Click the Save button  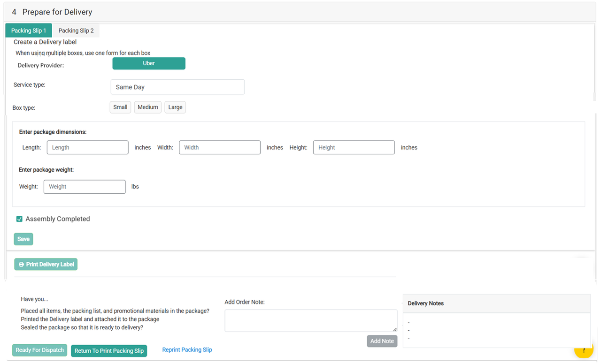[x=23, y=239]
